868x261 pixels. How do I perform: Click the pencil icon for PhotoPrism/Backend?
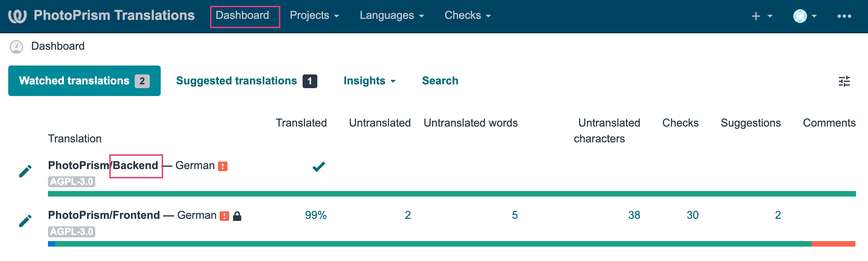point(25,171)
